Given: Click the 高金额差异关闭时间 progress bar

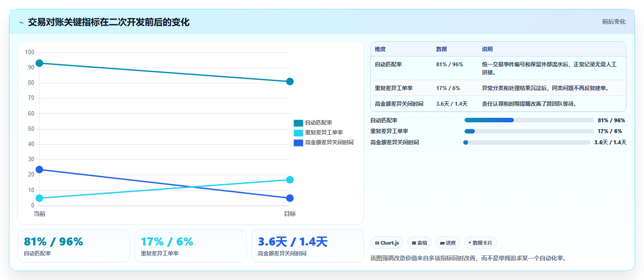Looking at the screenshot, I should [527, 142].
